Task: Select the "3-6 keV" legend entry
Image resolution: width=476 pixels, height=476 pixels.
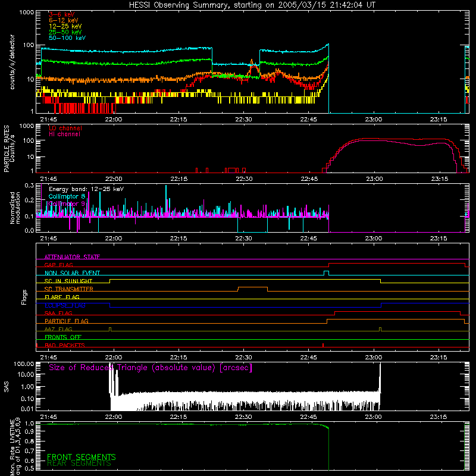Action: (x=61, y=14)
